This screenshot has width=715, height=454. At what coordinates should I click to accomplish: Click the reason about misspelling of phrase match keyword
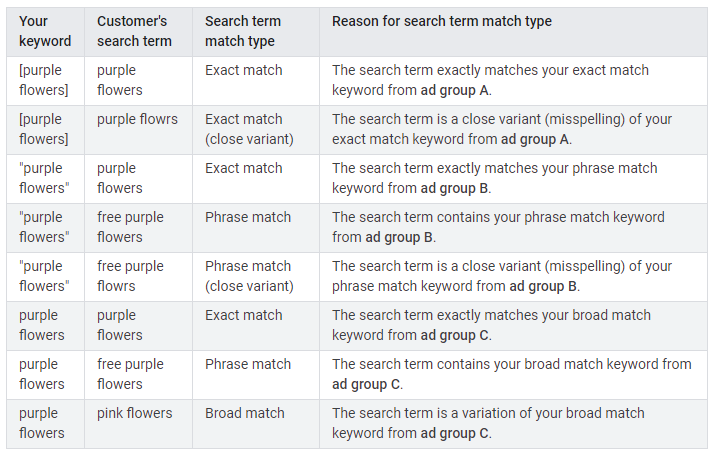tap(501, 276)
